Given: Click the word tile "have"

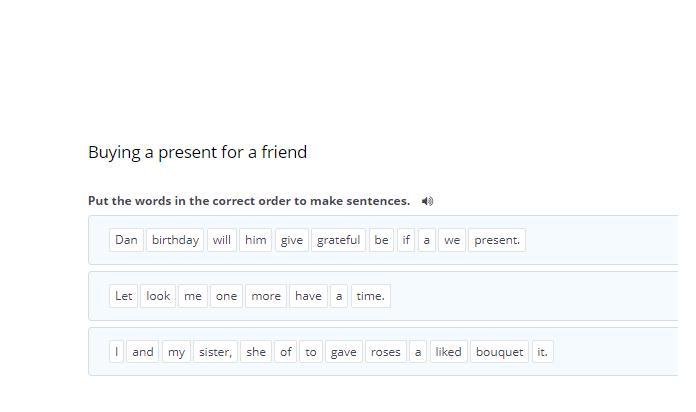Looking at the screenshot, I should pos(308,296).
